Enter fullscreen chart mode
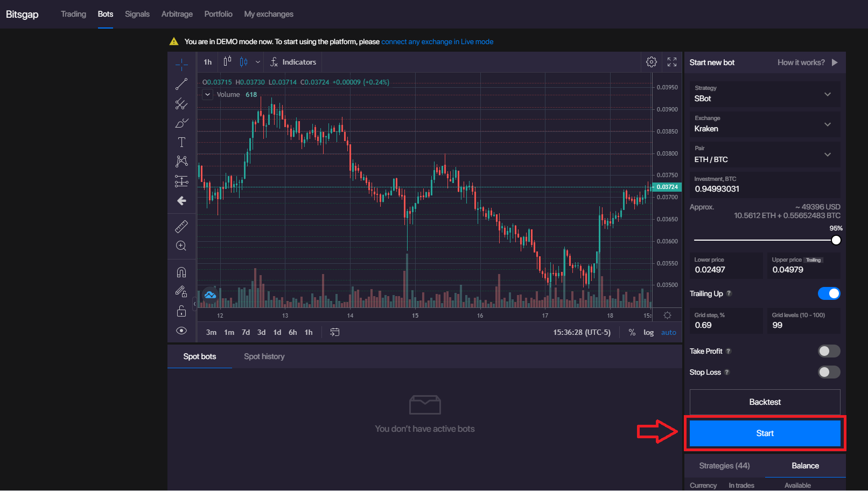This screenshot has width=868, height=491. click(672, 62)
